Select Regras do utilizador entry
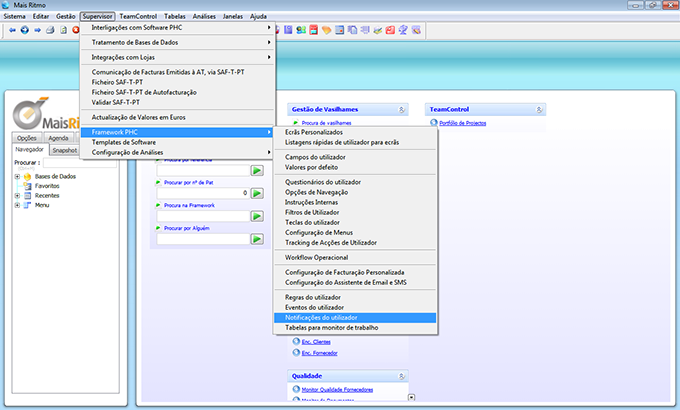Image resolution: width=680 pixels, height=410 pixels. pos(355,298)
